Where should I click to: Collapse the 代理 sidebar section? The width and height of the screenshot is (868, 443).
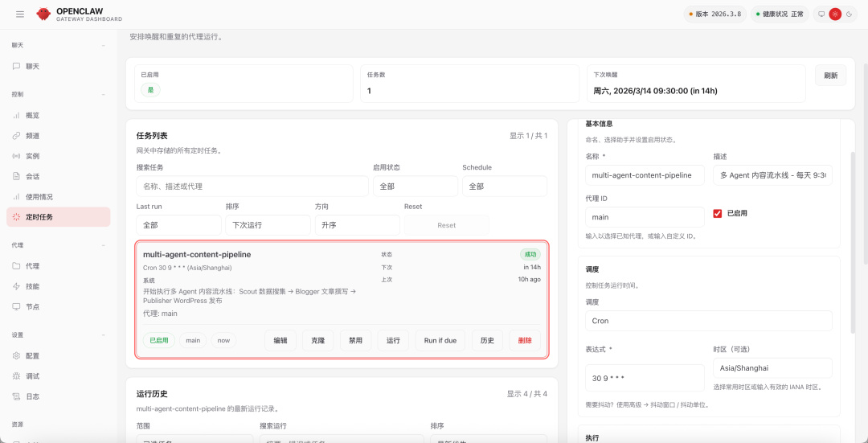tap(104, 245)
